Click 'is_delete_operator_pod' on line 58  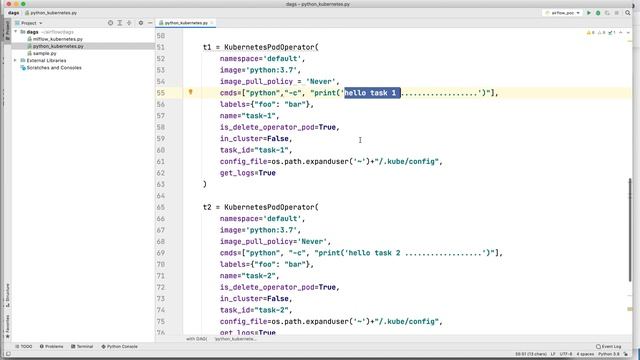[267, 127]
